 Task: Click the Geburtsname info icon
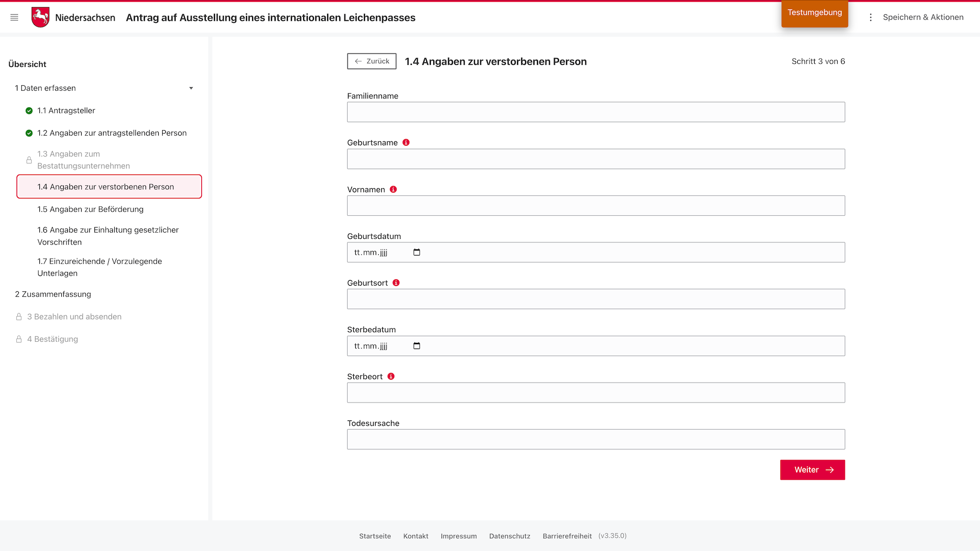pos(406,142)
